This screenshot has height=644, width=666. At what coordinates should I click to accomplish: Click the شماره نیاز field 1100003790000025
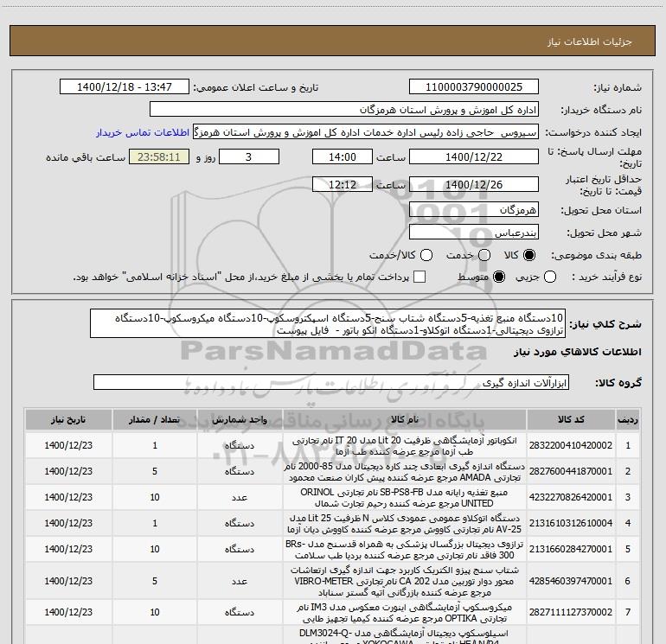pyautogui.click(x=474, y=87)
